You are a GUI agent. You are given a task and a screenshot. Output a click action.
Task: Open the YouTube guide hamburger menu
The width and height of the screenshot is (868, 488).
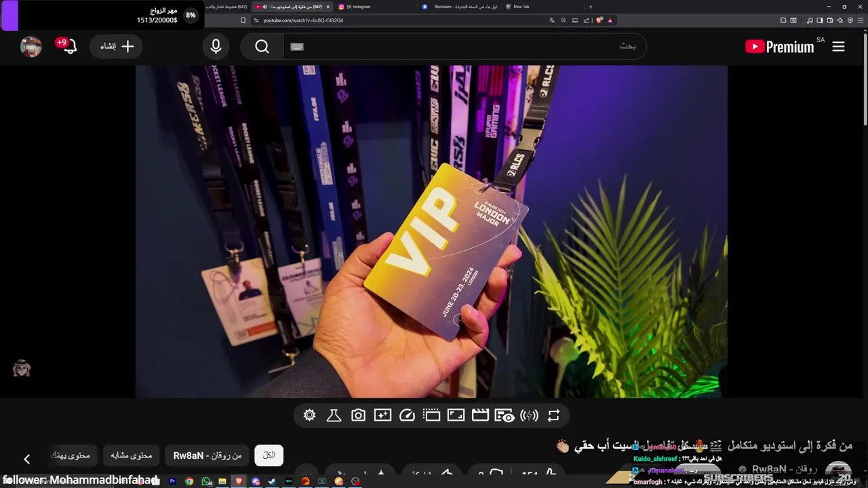838,46
